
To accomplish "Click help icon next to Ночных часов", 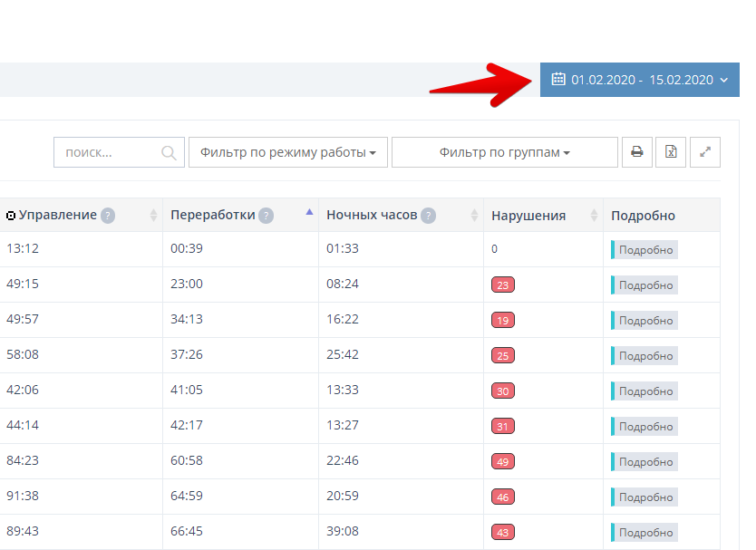I will (x=428, y=216).
